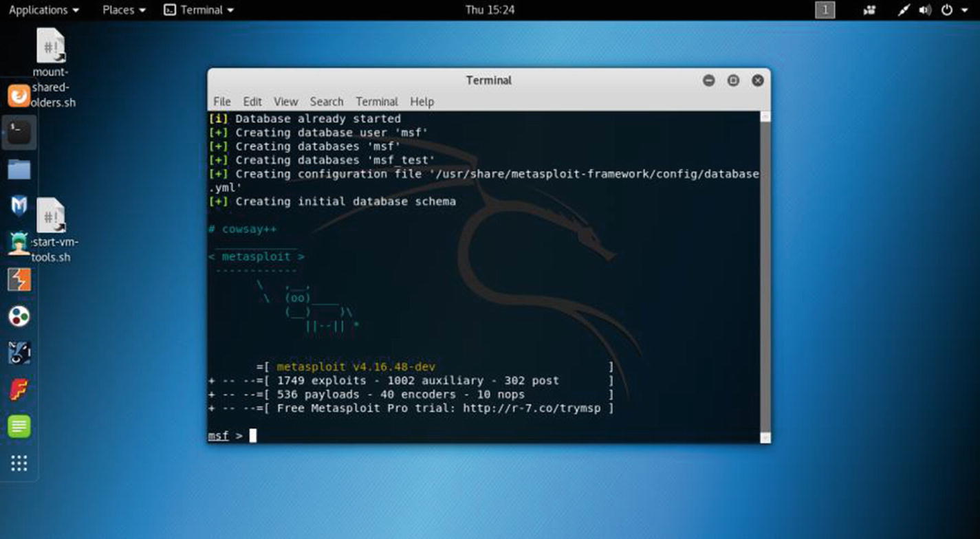
Task: Click the screen recorder tray icon
Action: [x=869, y=10]
